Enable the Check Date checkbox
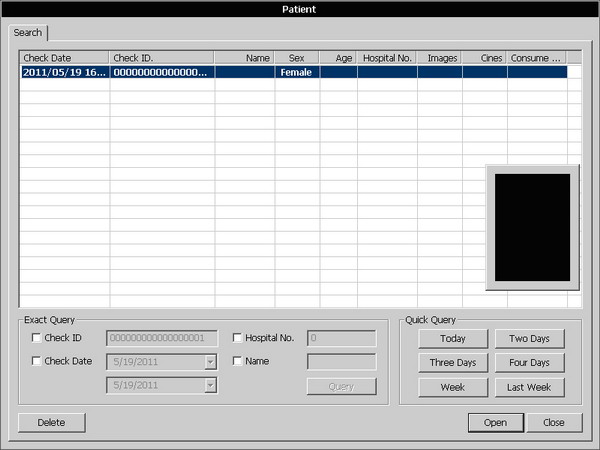The height and width of the screenshot is (450, 600). tap(37, 361)
